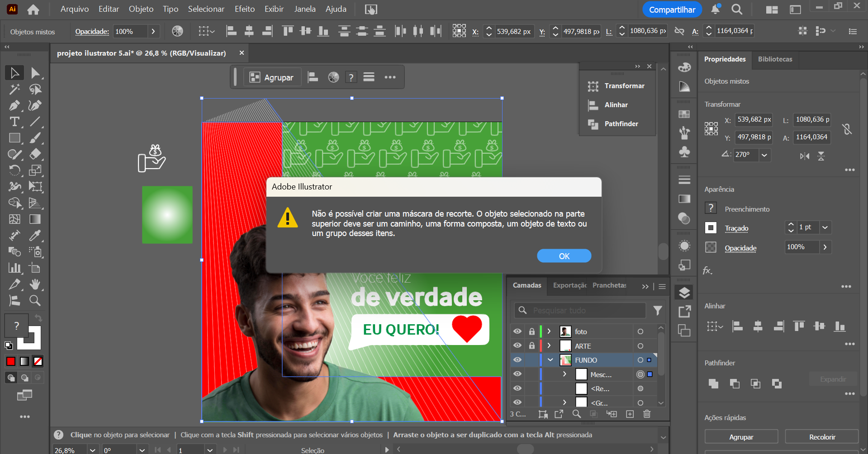The width and height of the screenshot is (868, 454).
Task: Delete selection with Layers panel trash icon
Action: point(647,414)
